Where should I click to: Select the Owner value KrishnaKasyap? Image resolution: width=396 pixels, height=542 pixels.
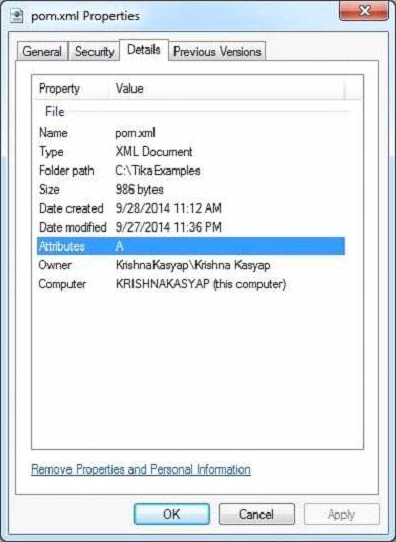coord(193,265)
